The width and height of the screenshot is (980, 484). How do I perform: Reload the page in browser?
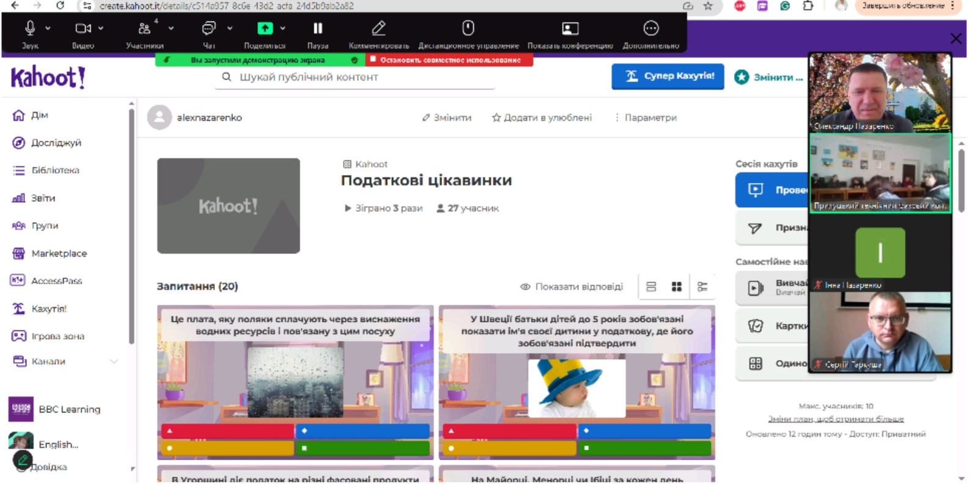(x=60, y=6)
